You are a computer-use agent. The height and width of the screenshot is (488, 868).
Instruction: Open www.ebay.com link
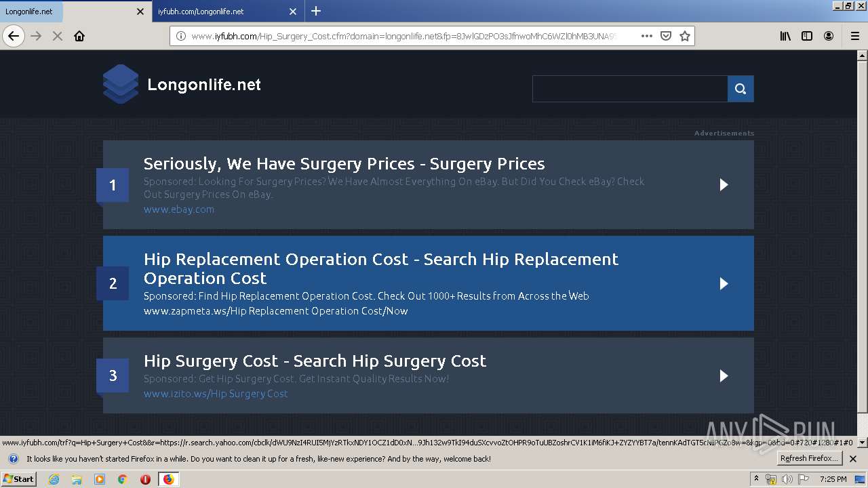tap(179, 209)
